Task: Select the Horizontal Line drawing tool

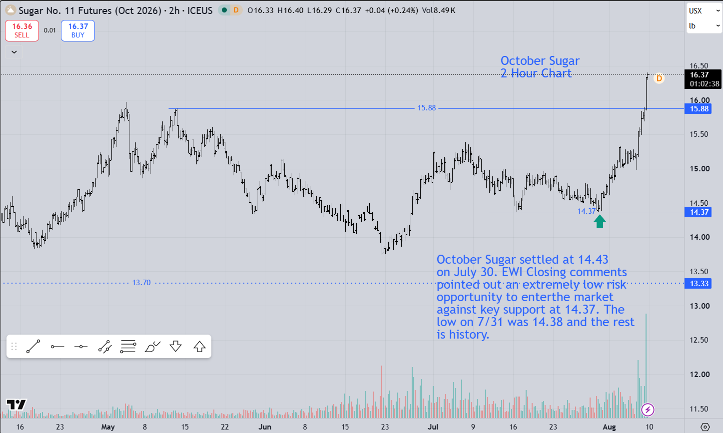Action: pyautogui.click(x=81, y=346)
